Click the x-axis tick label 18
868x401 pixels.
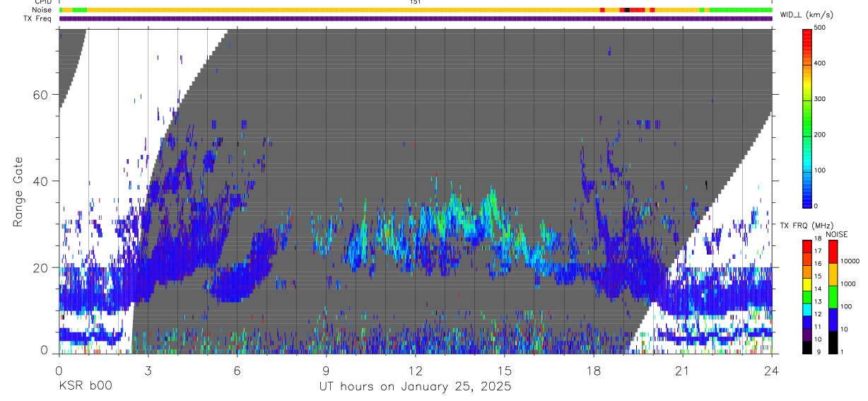coord(594,371)
